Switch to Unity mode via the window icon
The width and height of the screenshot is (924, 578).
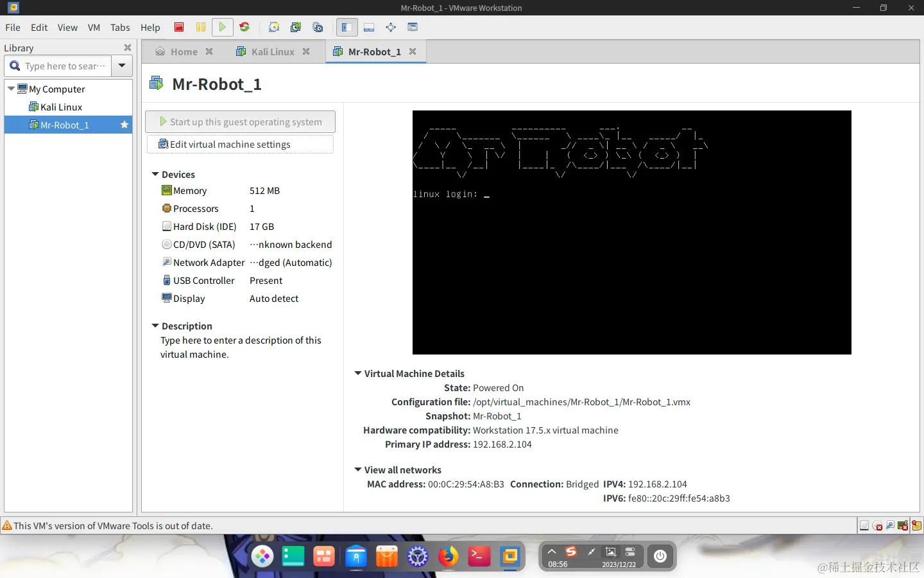point(413,27)
